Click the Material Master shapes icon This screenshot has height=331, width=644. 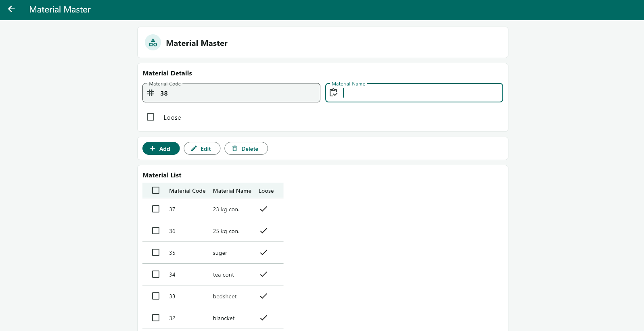(x=153, y=42)
